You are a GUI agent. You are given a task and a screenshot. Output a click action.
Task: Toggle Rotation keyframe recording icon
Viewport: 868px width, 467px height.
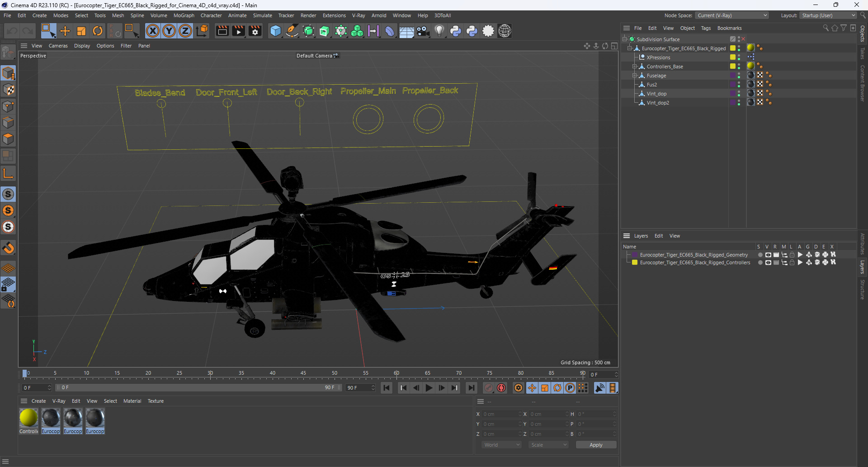click(x=557, y=388)
